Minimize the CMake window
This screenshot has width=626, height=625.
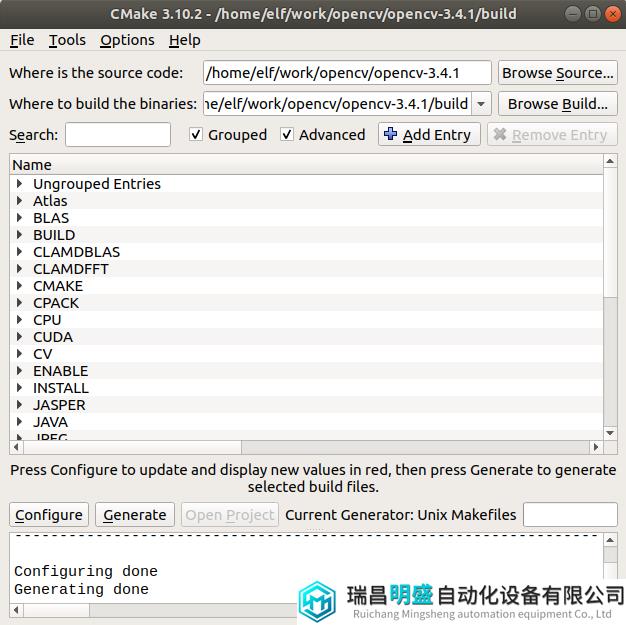click(x=573, y=14)
